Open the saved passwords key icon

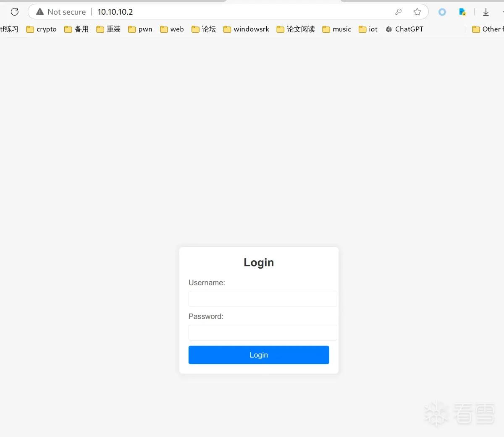(x=399, y=12)
